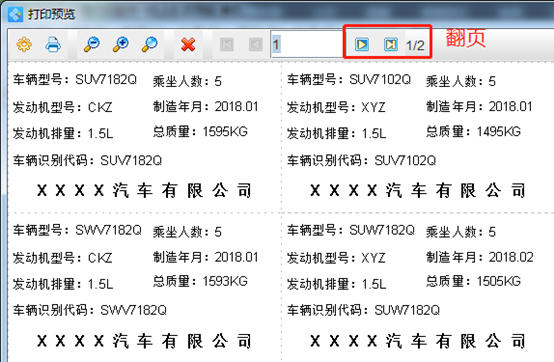Click 发动机型号: XYZ in SUV7102Q label
The image size is (554, 362).
[x=336, y=107]
